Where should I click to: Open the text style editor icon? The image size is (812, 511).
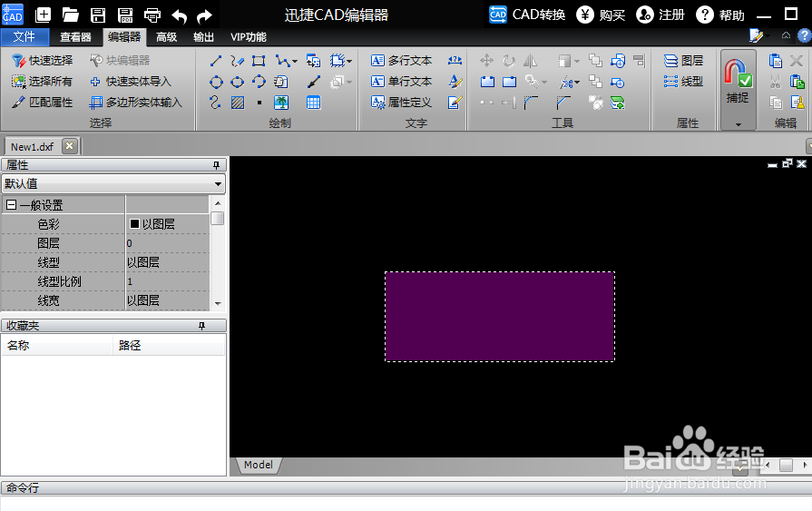tap(455, 82)
